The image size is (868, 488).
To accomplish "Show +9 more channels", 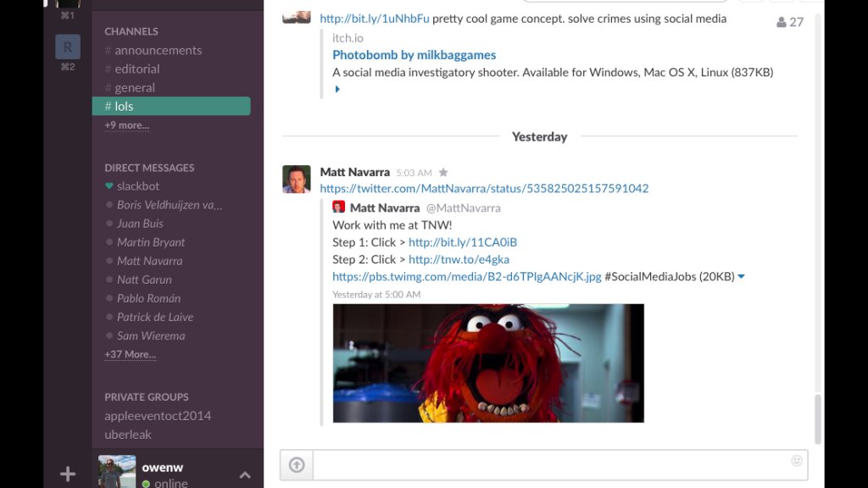I will pyautogui.click(x=127, y=125).
